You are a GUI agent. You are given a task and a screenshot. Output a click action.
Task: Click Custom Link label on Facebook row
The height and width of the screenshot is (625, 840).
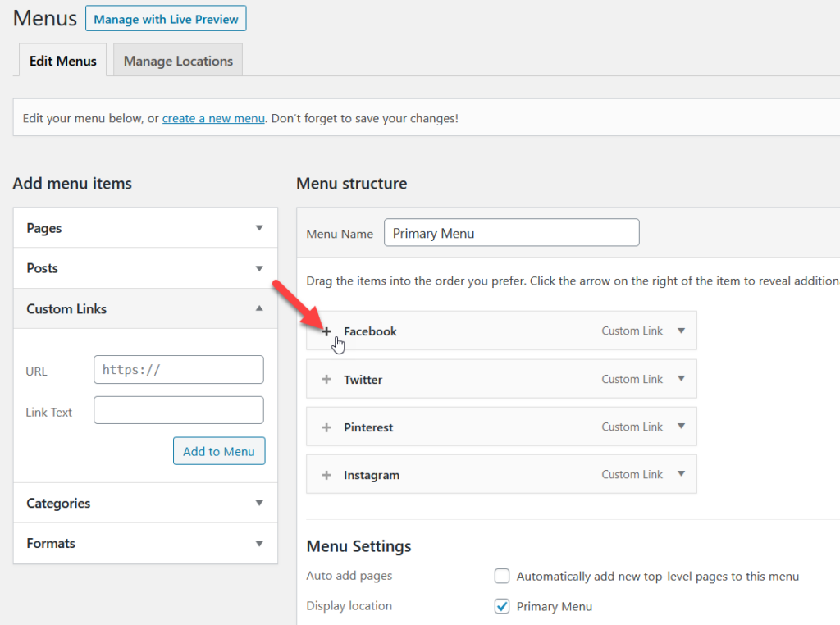[x=632, y=331]
